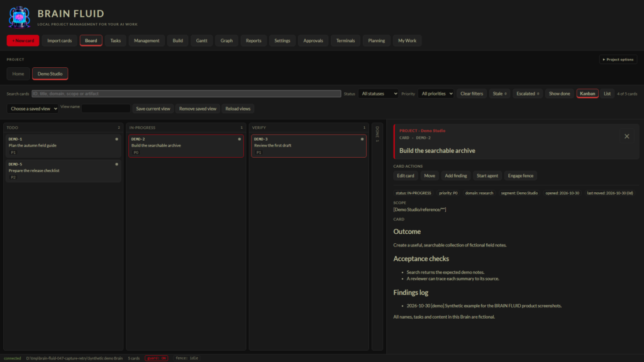Switch to Kanban view
This screenshot has height=362, width=644.
click(587, 94)
